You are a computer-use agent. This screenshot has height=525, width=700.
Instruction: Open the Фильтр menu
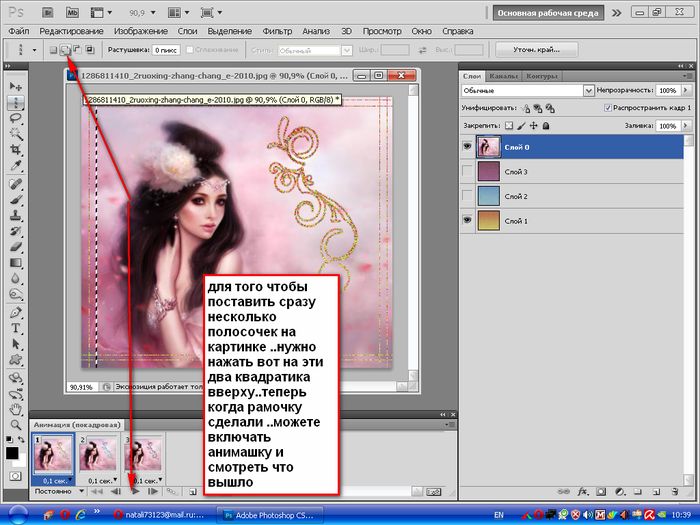277,31
